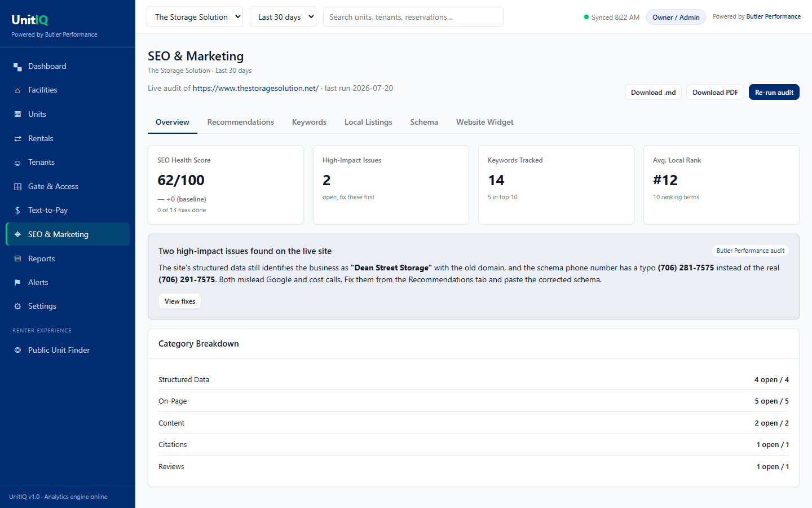This screenshot has width=812, height=508.
Task: Open Text-to-Pay in the sidebar
Action: pyautogui.click(x=68, y=210)
